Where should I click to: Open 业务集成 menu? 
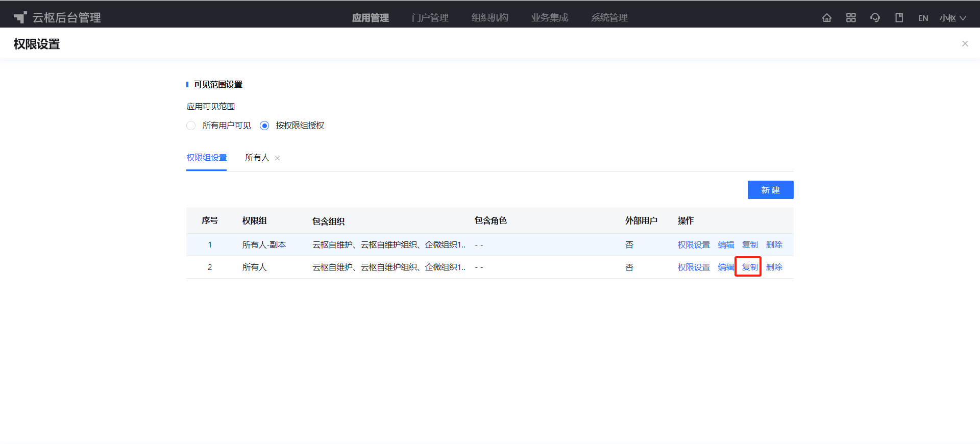click(x=550, y=18)
